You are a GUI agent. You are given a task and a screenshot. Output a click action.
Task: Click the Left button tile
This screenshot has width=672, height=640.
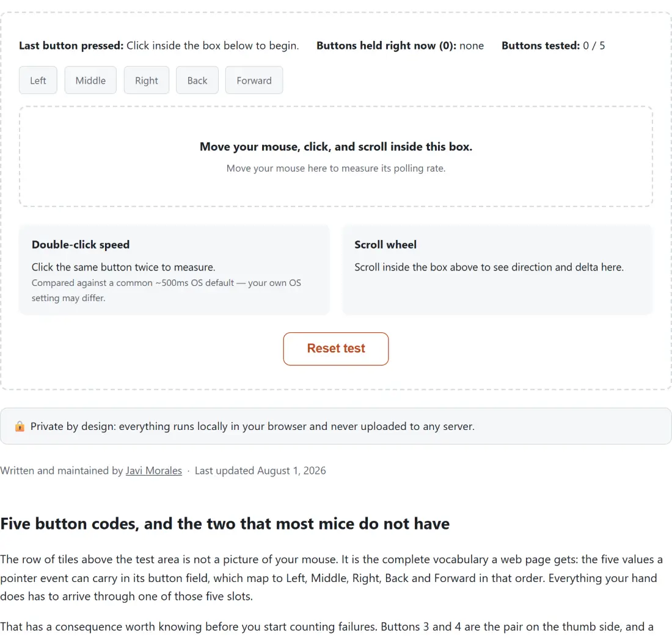(x=38, y=80)
